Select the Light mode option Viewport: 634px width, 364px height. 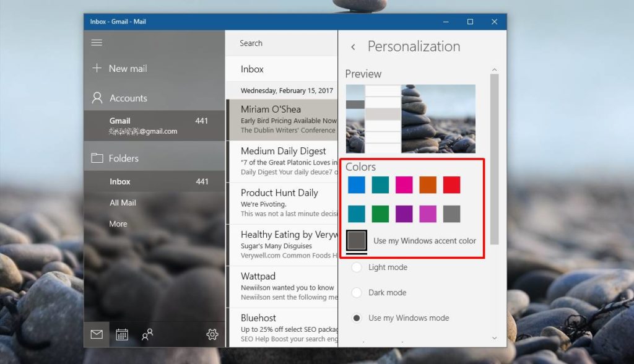(357, 267)
